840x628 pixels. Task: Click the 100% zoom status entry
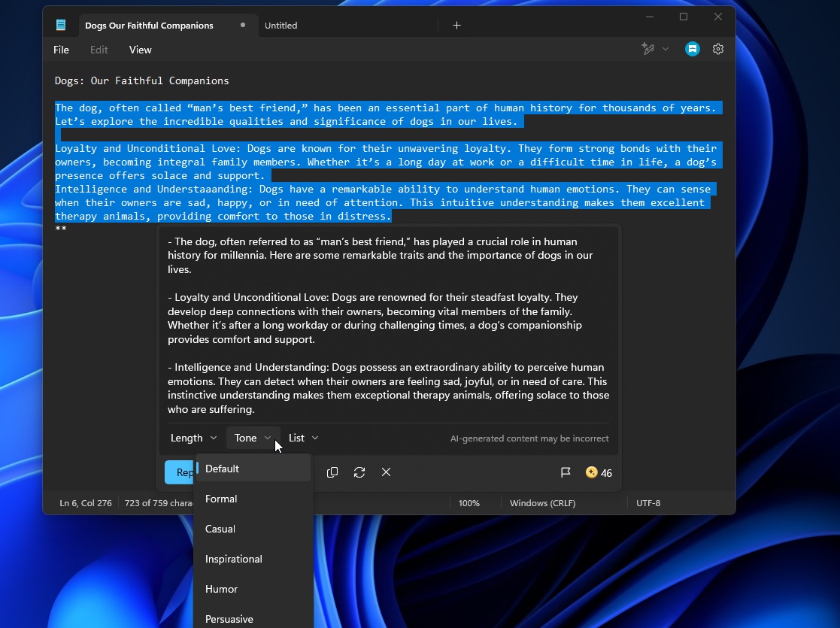pyautogui.click(x=469, y=502)
